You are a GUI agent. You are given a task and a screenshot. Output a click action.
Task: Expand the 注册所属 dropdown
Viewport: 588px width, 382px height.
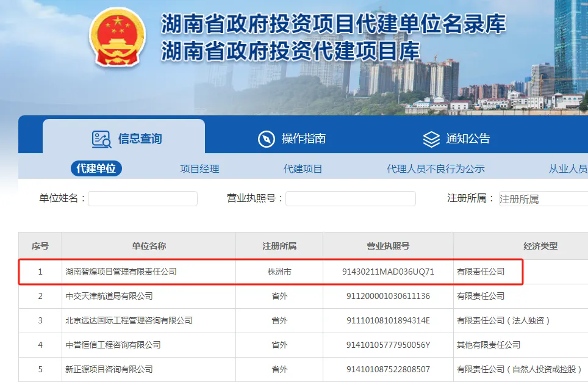(543, 199)
